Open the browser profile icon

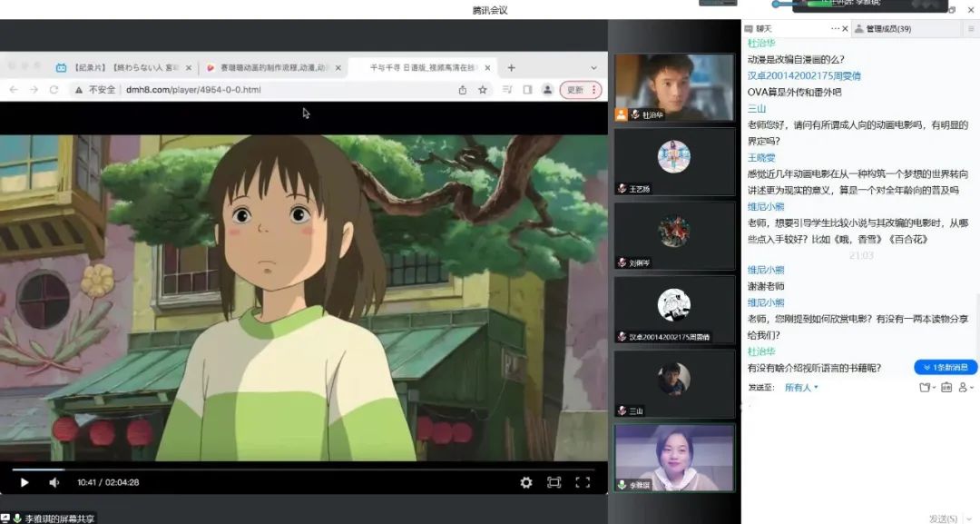click(x=547, y=90)
